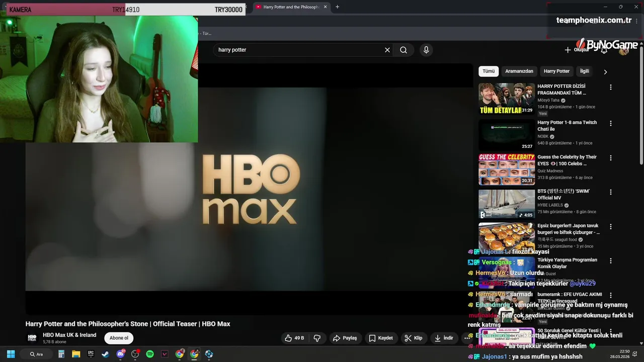Select the Tümü filter chip

pos(489,71)
